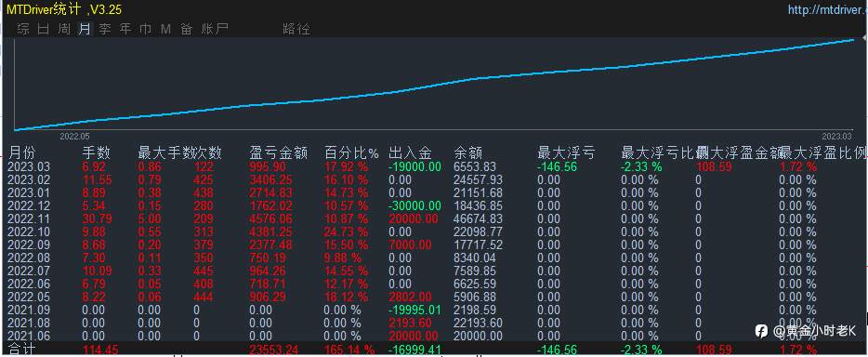The height and width of the screenshot is (357, 868).
Task: Click max lots value 5.00
Action: pos(150,218)
